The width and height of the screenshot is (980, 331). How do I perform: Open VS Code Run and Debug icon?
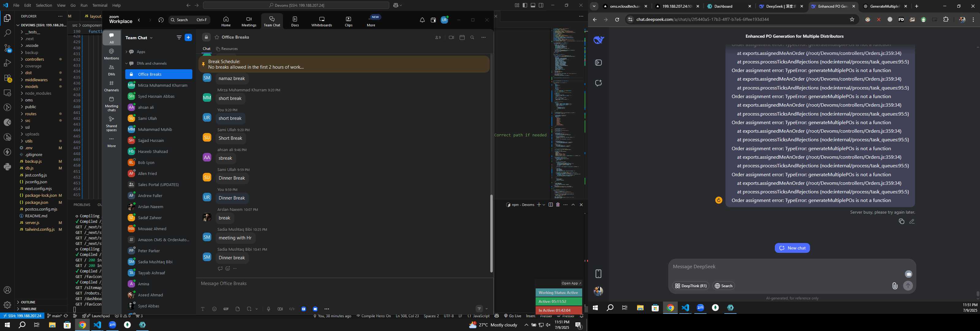(x=7, y=63)
